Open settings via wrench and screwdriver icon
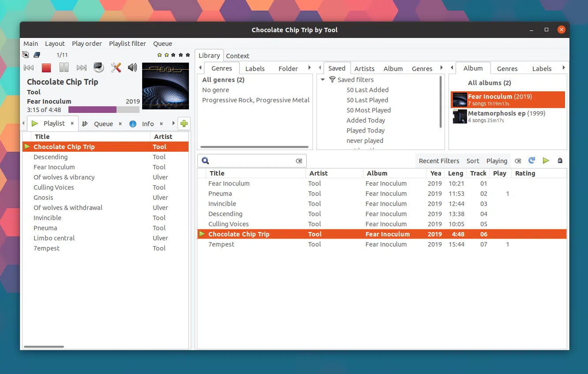Image resolution: width=588 pixels, height=374 pixels. (116, 67)
